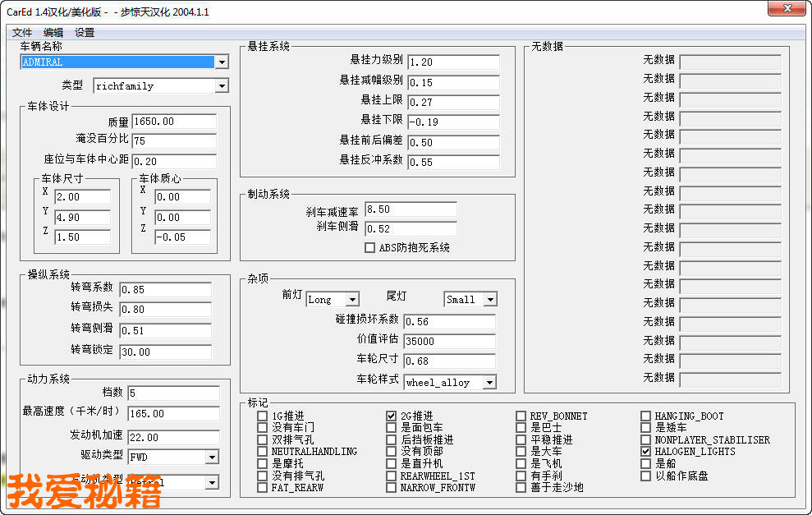The width and height of the screenshot is (812, 515).
Task: Check the NEUTRALHANDLING flag
Action: pos(263,452)
